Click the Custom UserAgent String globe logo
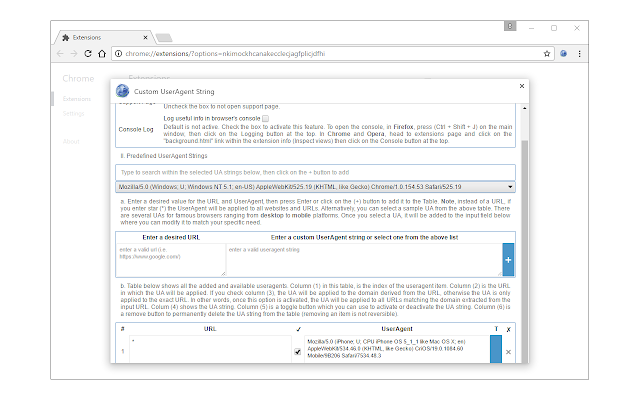Image resolution: width=640 pixels, height=400 pixels. 122,91
